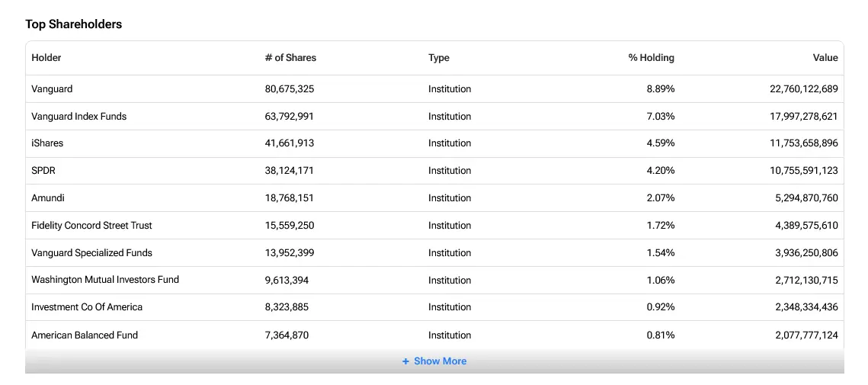Click the plus icon beside Show More
The width and height of the screenshot is (868, 385).
click(405, 361)
